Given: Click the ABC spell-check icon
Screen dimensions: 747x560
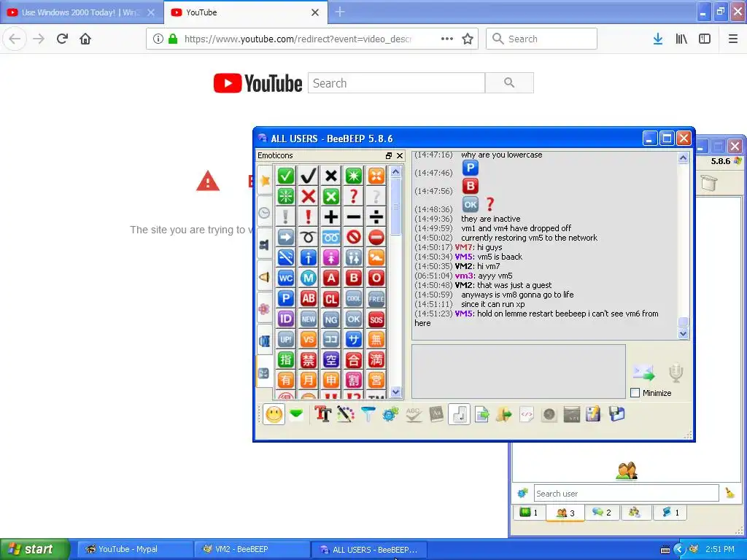Looking at the screenshot, I should tap(413, 414).
